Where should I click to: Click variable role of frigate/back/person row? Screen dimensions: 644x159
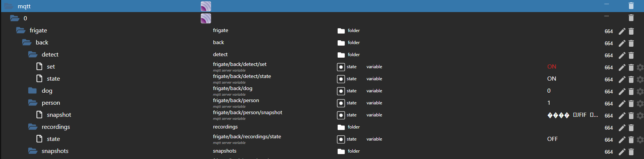coord(374,103)
